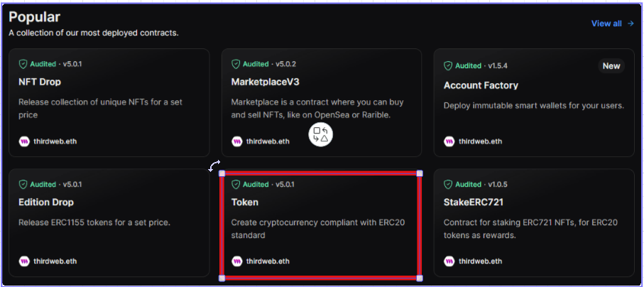Click the shape conversion icon in center
This screenshot has height=287, width=644.
click(x=320, y=135)
